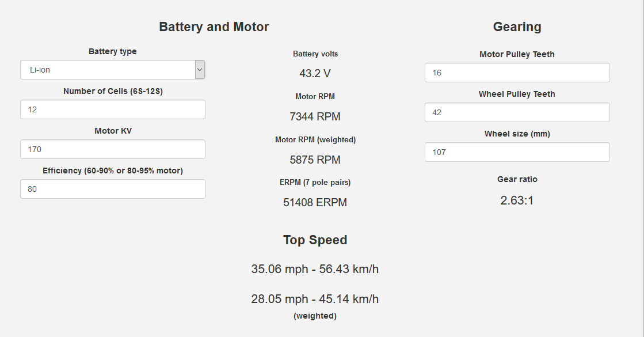
Task: Click the 28.05 mph weighted speed result
Action: pyautogui.click(x=315, y=299)
